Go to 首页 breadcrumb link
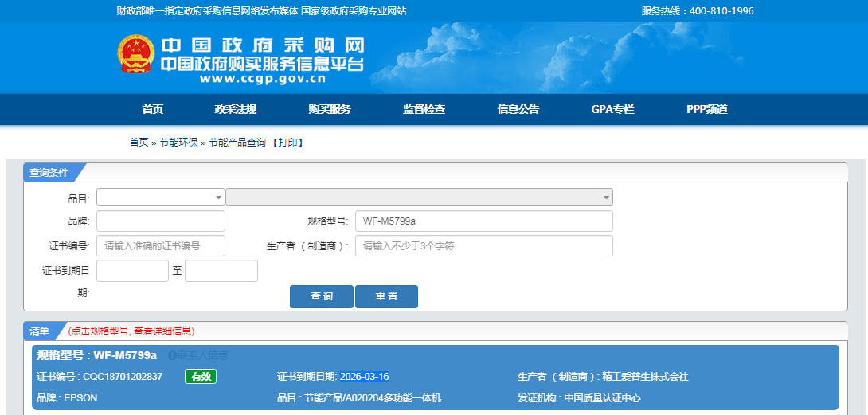This screenshot has width=868, height=415. 139,143
